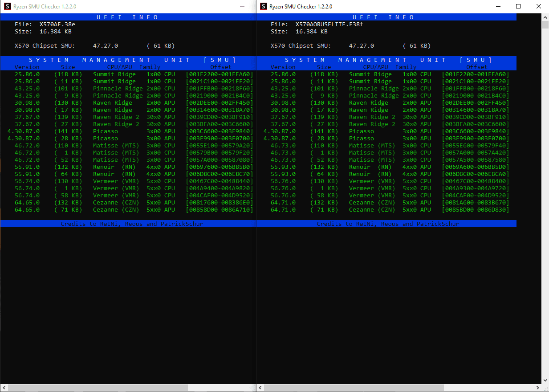The height and width of the screenshot is (392, 549).
Task: Click the right window's horizontal scrollbar right arrow
Action: point(537,388)
